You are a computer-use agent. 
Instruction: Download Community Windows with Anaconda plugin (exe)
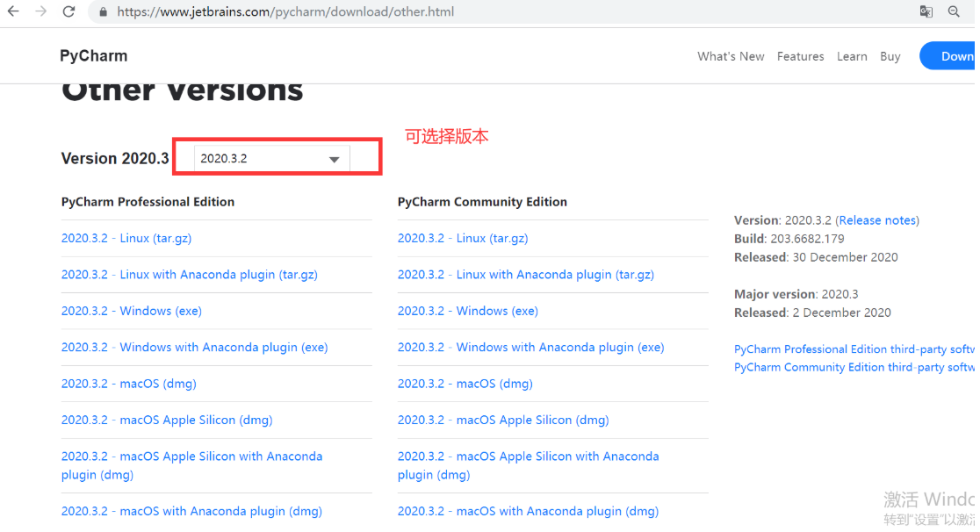point(530,347)
